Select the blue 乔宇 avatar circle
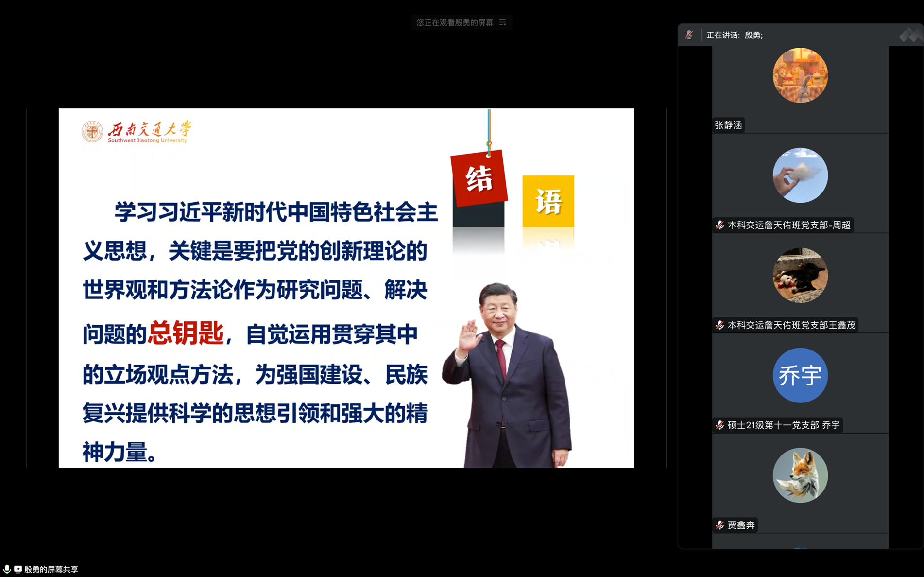The image size is (924, 577). click(x=800, y=375)
